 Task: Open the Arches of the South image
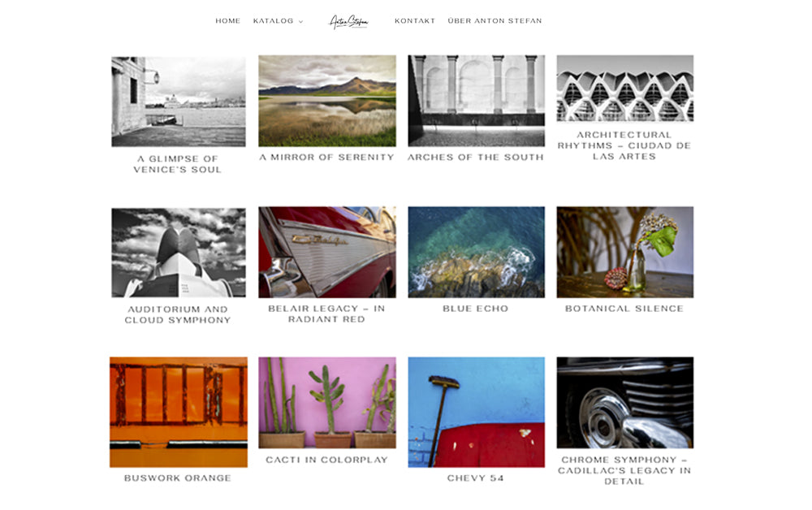[477, 101]
